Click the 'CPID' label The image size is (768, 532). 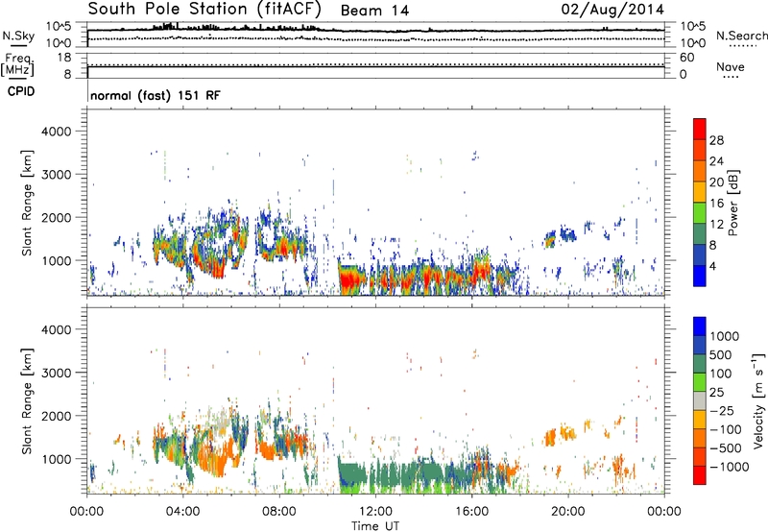(21, 91)
